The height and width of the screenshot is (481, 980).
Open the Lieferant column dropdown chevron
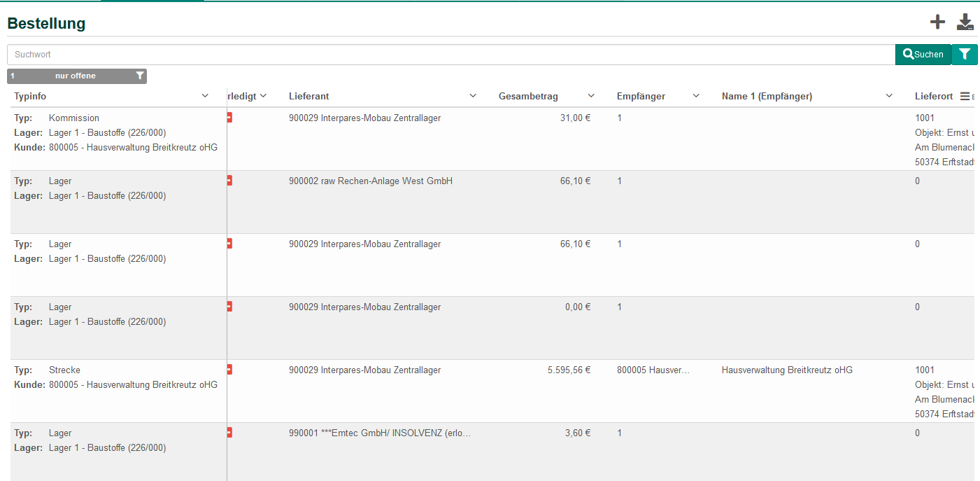(473, 96)
